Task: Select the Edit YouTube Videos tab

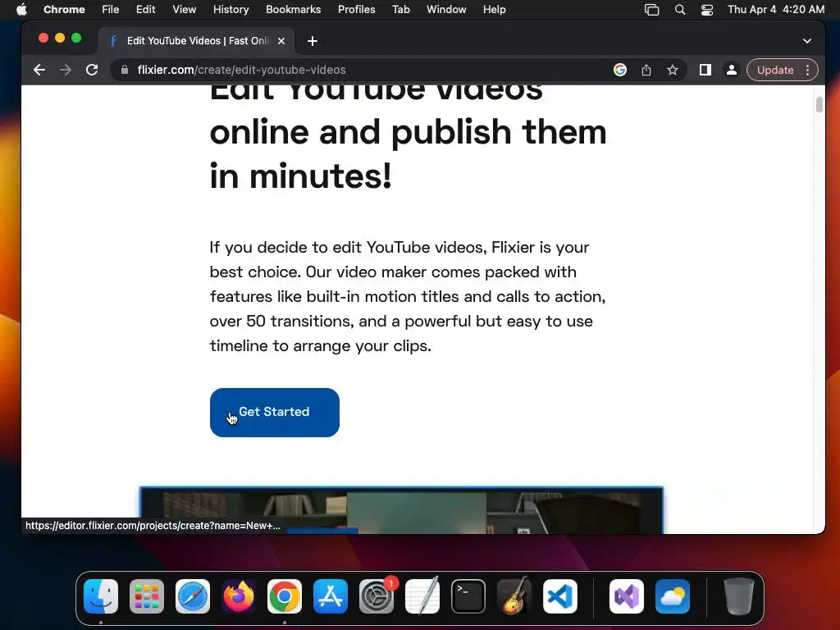Action: [196, 41]
